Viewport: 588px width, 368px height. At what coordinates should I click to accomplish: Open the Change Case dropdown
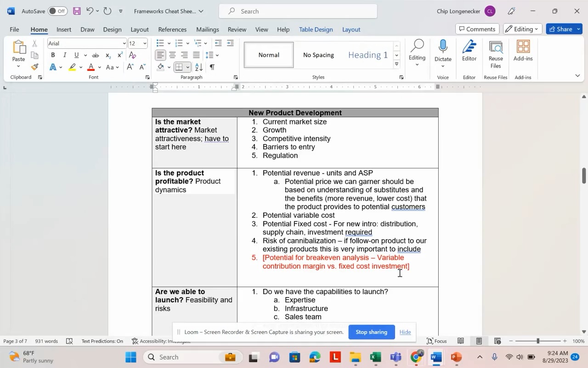113,67
